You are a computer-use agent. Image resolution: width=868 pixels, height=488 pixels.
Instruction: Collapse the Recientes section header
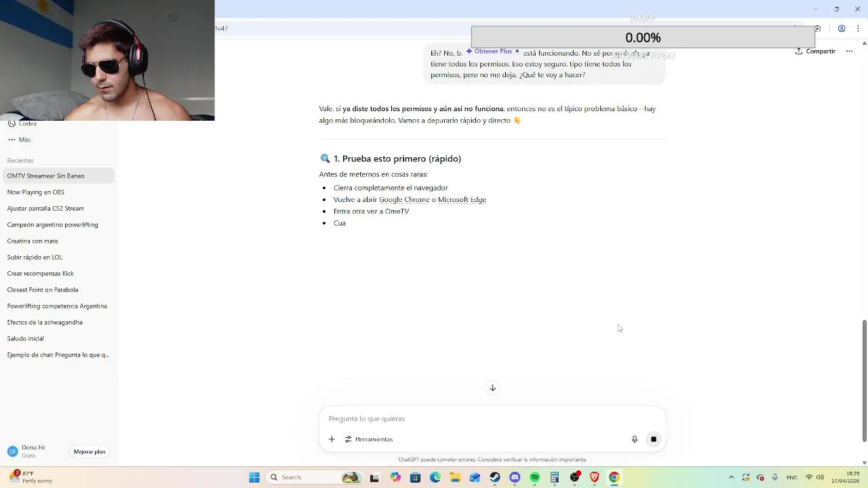[20, 161]
